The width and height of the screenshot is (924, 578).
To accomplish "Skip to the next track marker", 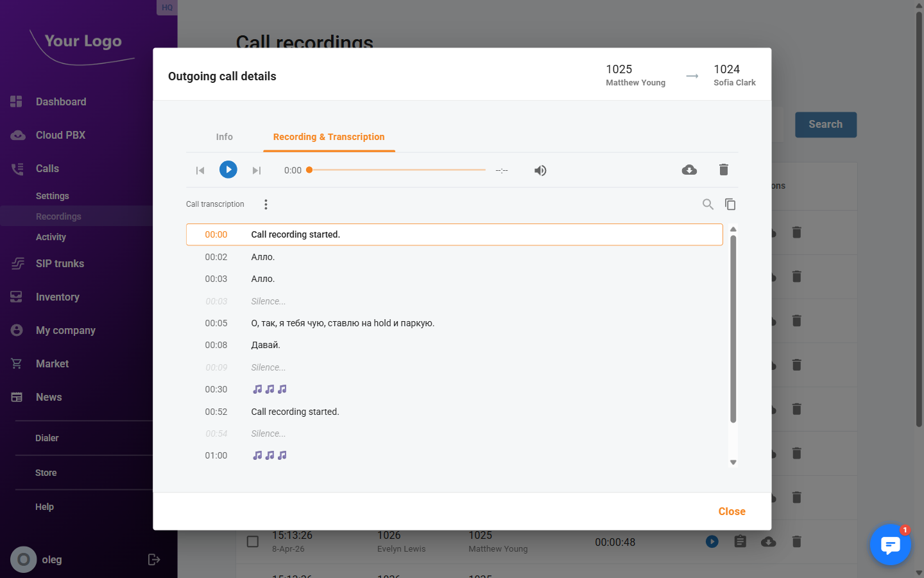I will [x=257, y=170].
